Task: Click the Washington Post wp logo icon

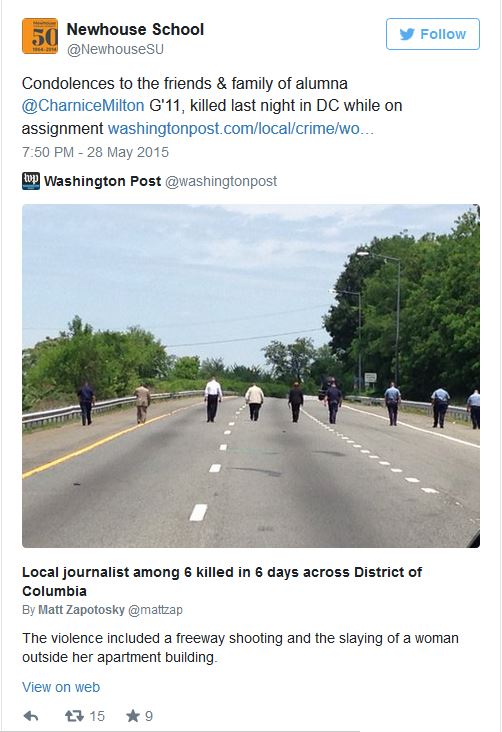Action: click(x=31, y=181)
